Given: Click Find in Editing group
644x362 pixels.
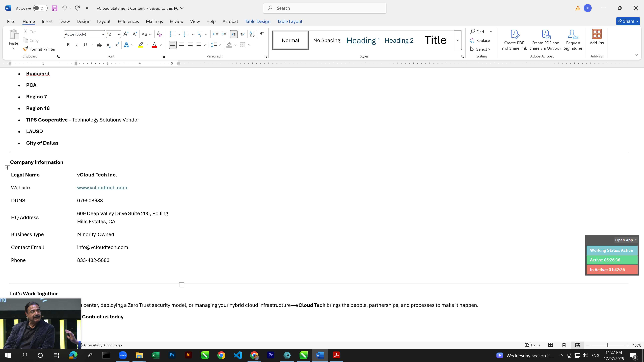Looking at the screenshot, I should pyautogui.click(x=477, y=32).
